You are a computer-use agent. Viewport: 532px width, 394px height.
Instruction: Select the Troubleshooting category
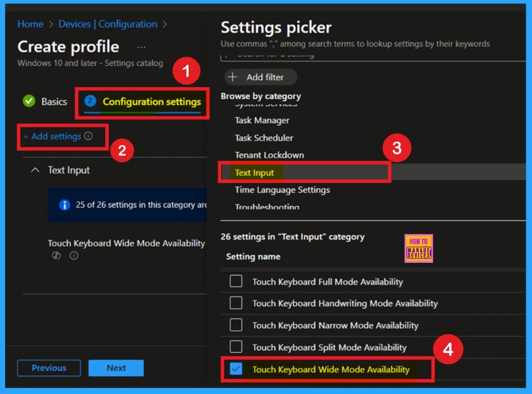tap(267, 206)
